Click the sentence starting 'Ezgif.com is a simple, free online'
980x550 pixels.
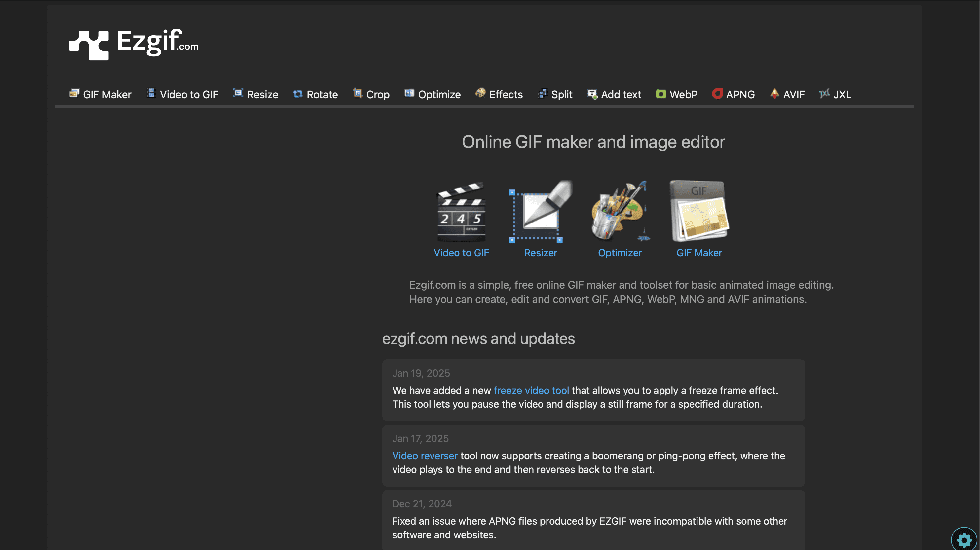[622, 285]
